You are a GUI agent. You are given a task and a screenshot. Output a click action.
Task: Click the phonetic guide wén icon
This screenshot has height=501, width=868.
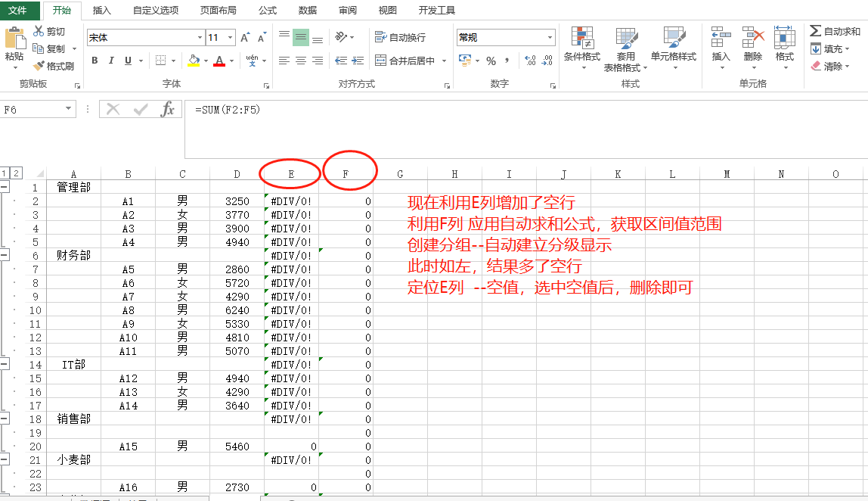(252, 61)
